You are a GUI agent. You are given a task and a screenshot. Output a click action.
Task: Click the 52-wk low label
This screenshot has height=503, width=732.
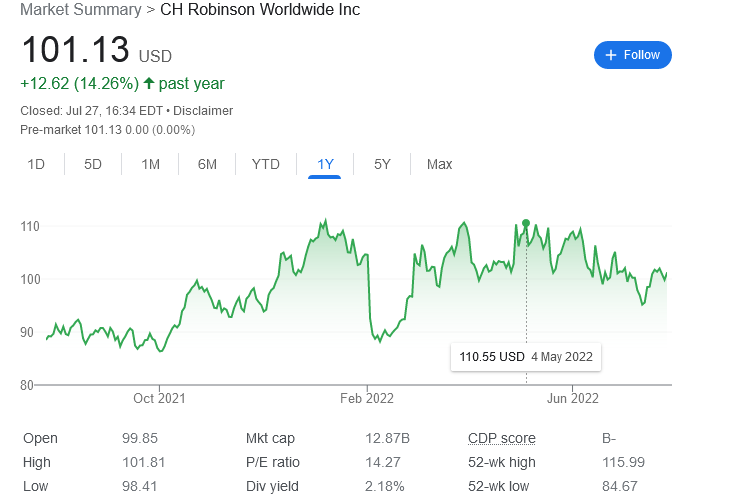tap(499, 486)
